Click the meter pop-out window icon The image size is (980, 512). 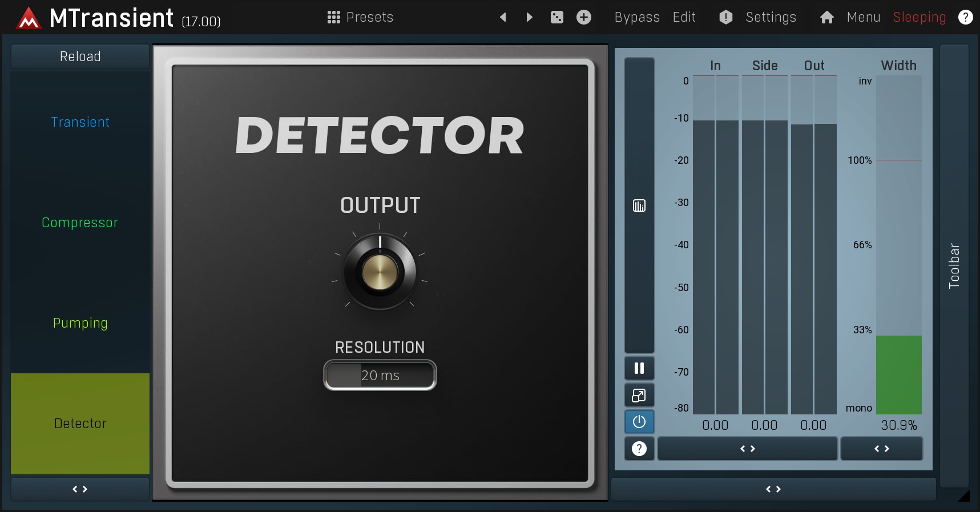pyautogui.click(x=639, y=395)
